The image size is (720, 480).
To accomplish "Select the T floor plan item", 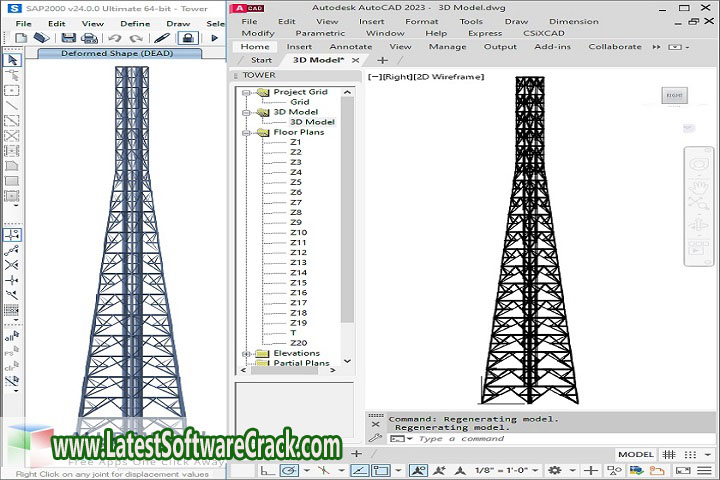I will point(293,333).
